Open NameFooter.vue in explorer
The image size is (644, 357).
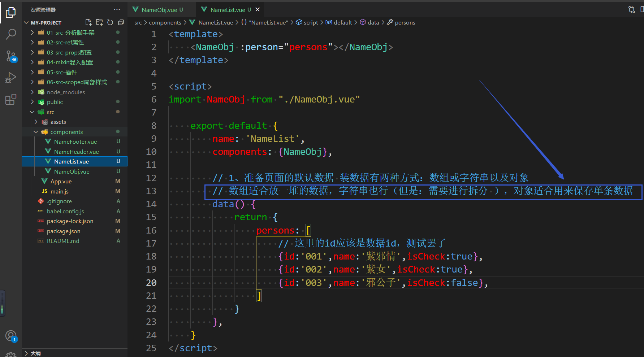click(x=75, y=142)
